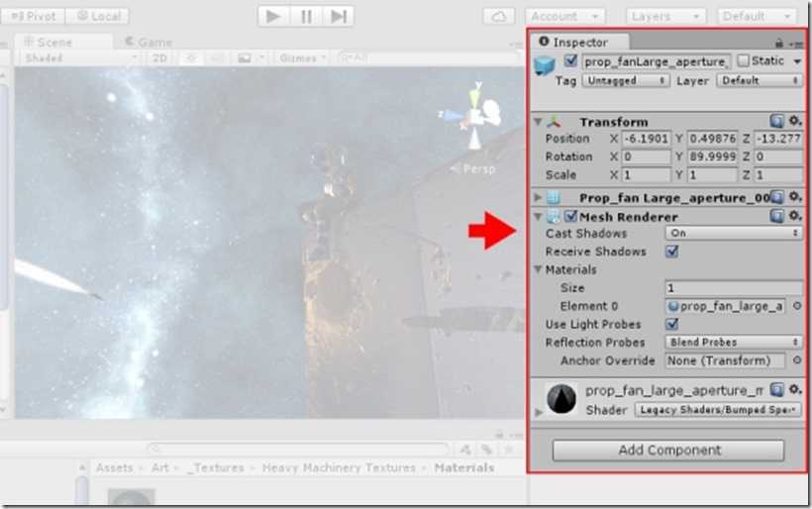
Task: Open mesh filter help icon
Action: click(x=776, y=197)
